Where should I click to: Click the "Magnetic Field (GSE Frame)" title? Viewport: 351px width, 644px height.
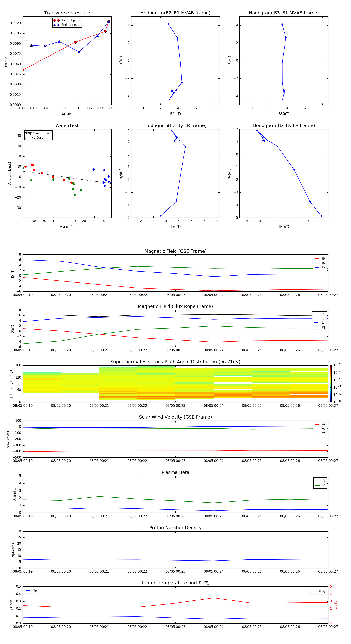tap(175, 251)
